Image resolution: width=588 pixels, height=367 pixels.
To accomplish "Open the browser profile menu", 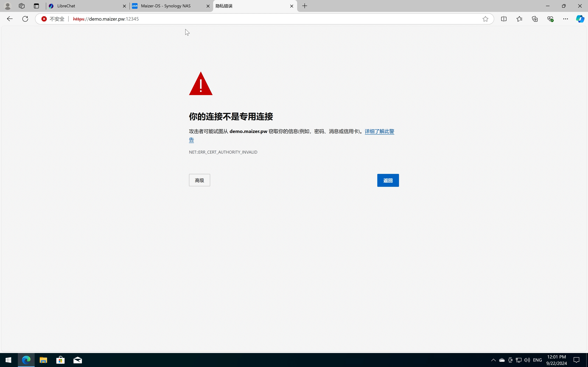I will tap(7, 6).
